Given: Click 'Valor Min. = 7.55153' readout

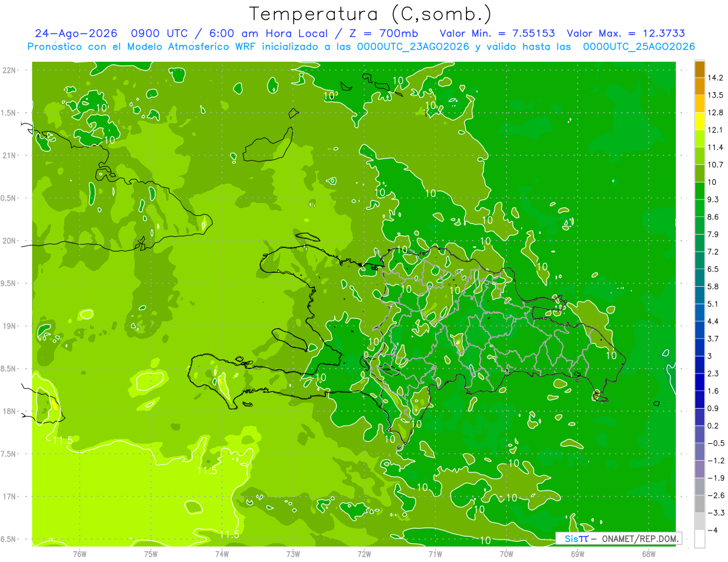Looking at the screenshot, I should tap(497, 33).
